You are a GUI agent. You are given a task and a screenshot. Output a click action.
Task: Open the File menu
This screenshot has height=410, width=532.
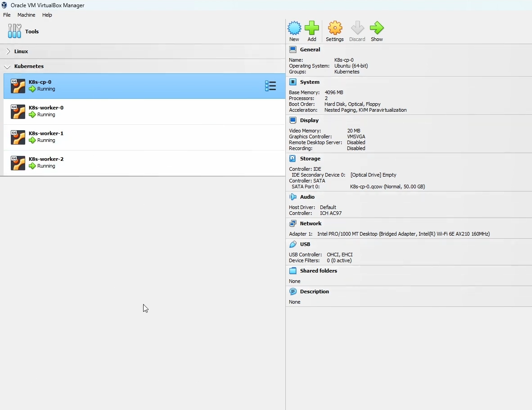point(7,15)
